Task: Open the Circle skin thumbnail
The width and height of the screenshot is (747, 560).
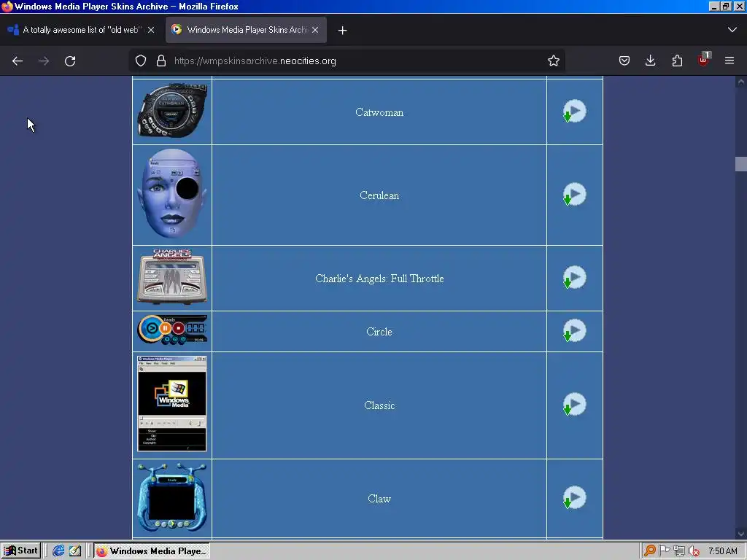Action: tap(172, 330)
